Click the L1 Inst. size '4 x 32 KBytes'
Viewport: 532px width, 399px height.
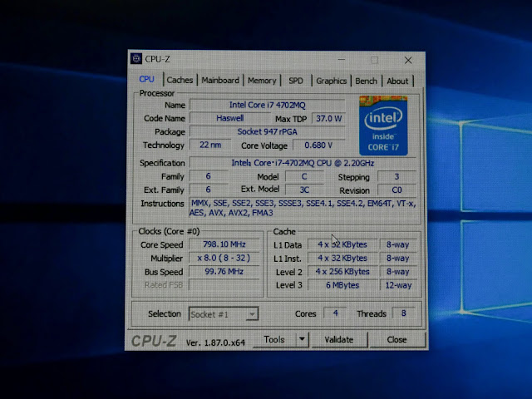[342, 258]
